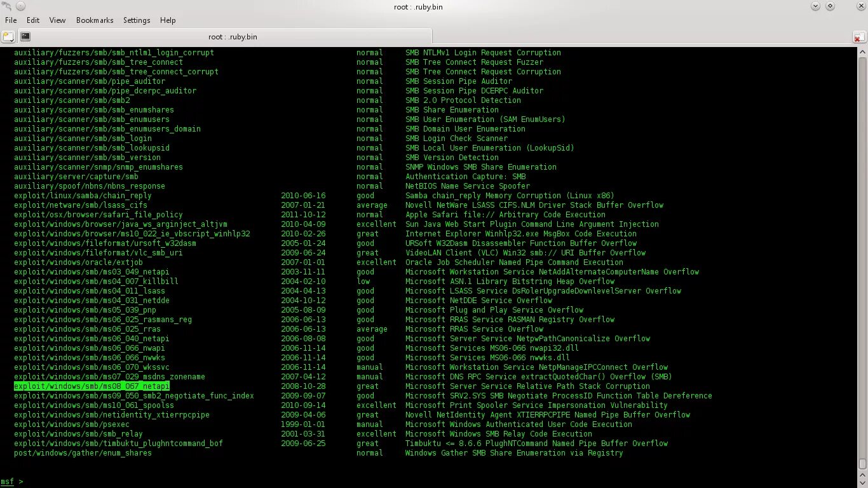Click exploit/netware/smb/lsass_cifs
The width and height of the screenshot is (868, 488).
pos(81,205)
